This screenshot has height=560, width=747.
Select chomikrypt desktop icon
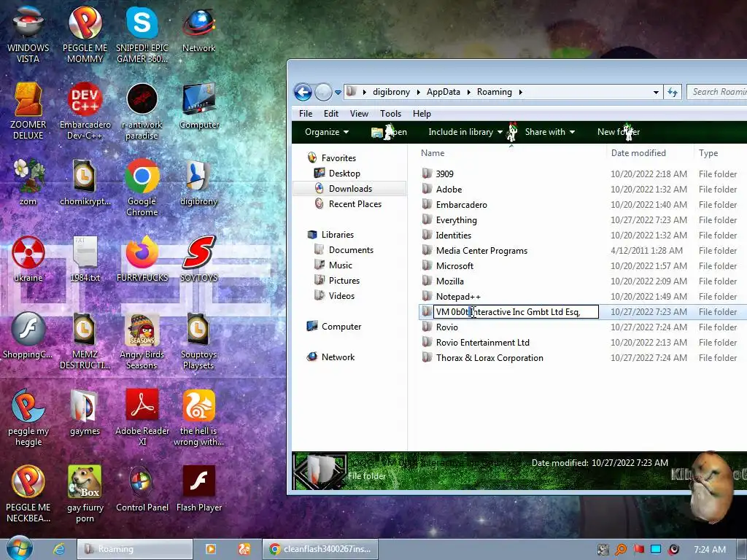[85, 182]
